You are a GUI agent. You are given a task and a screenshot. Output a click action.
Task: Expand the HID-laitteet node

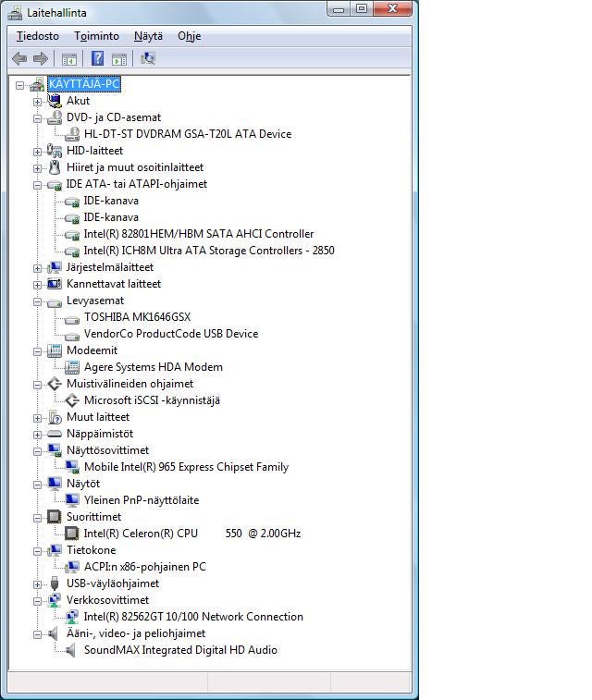point(38,152)
